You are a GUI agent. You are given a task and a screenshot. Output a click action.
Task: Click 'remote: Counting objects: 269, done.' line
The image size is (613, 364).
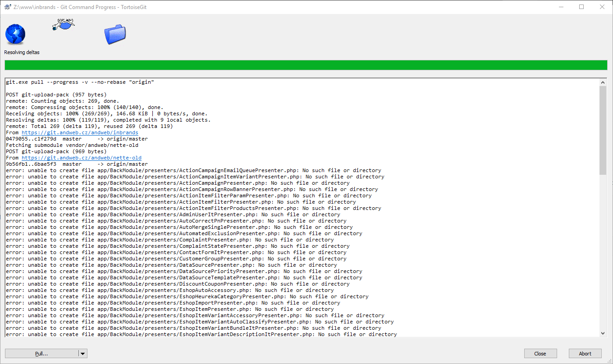(63, 101)
